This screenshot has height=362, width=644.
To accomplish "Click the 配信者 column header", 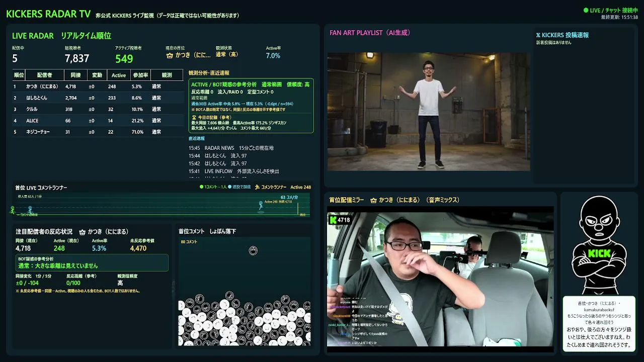I will [45, 75].
